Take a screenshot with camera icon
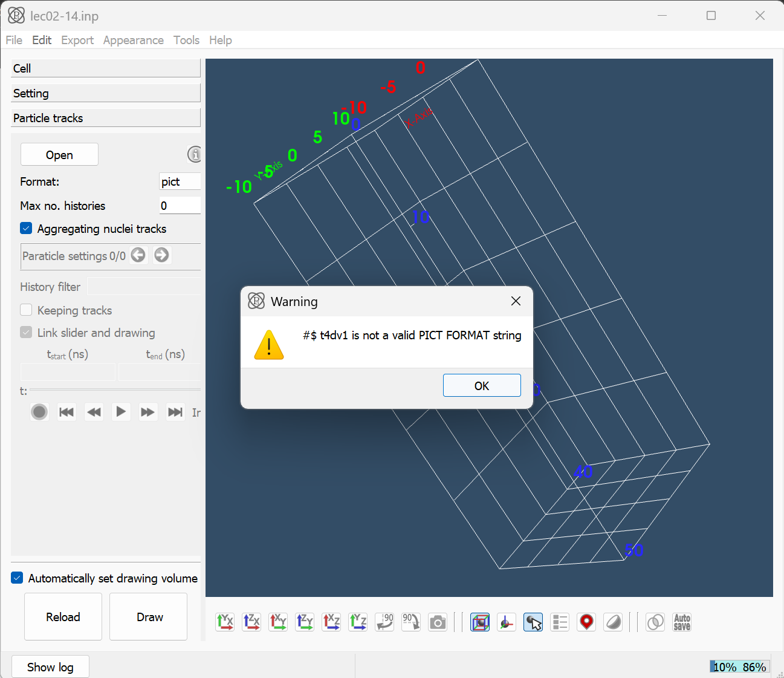Viewport: 784px width, 678px height. 438,622
